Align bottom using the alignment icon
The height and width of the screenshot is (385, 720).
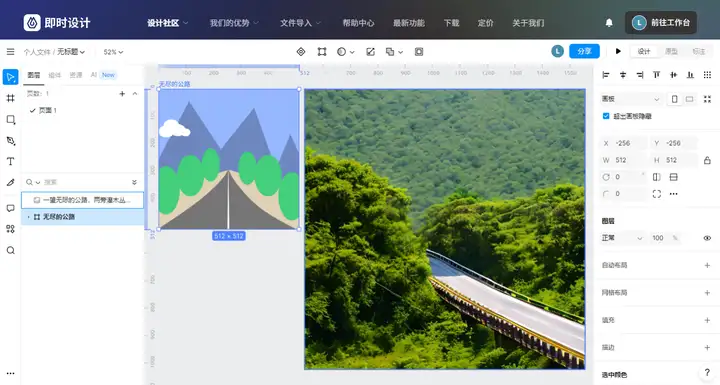point(690,75)
